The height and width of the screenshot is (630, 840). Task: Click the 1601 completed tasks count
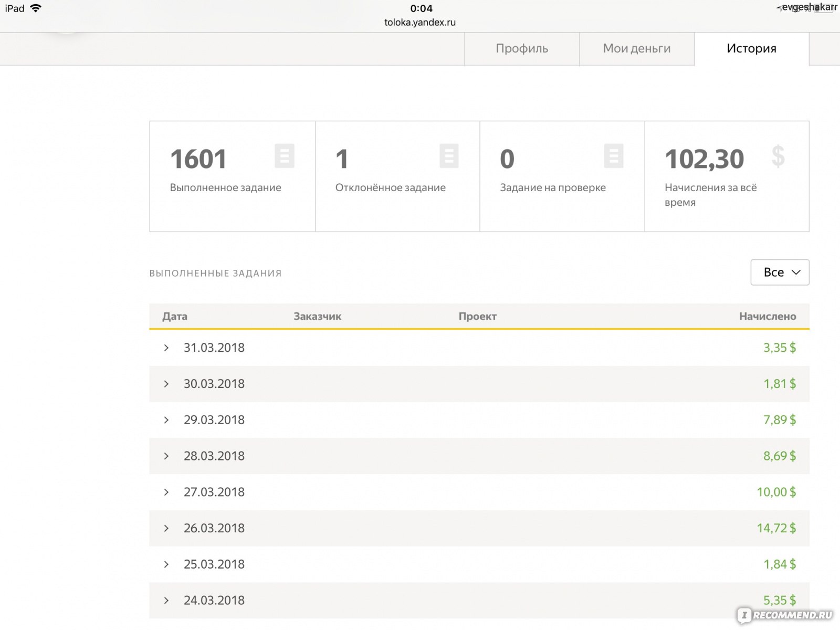click(x=198, y=159)
